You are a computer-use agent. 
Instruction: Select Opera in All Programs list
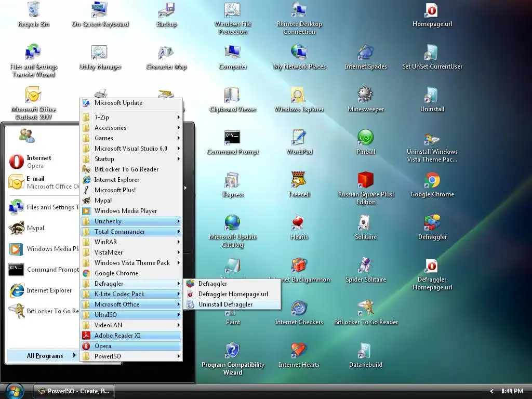[131, 346]
